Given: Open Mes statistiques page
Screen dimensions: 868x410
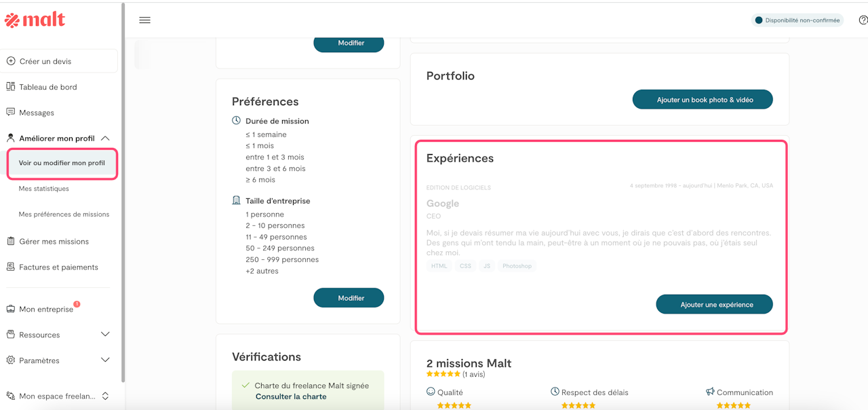Looking at the screenshot, I should (44, 189).
